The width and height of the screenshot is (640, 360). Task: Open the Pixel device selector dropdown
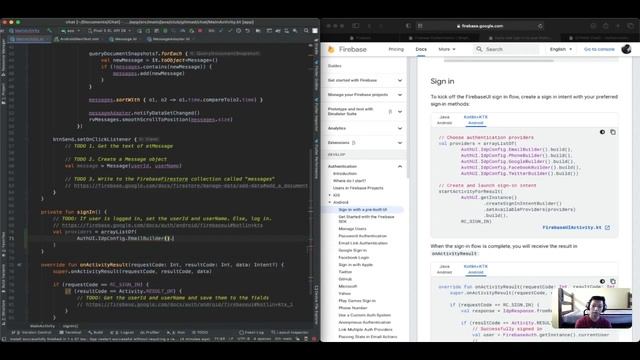tap(109, 31)
